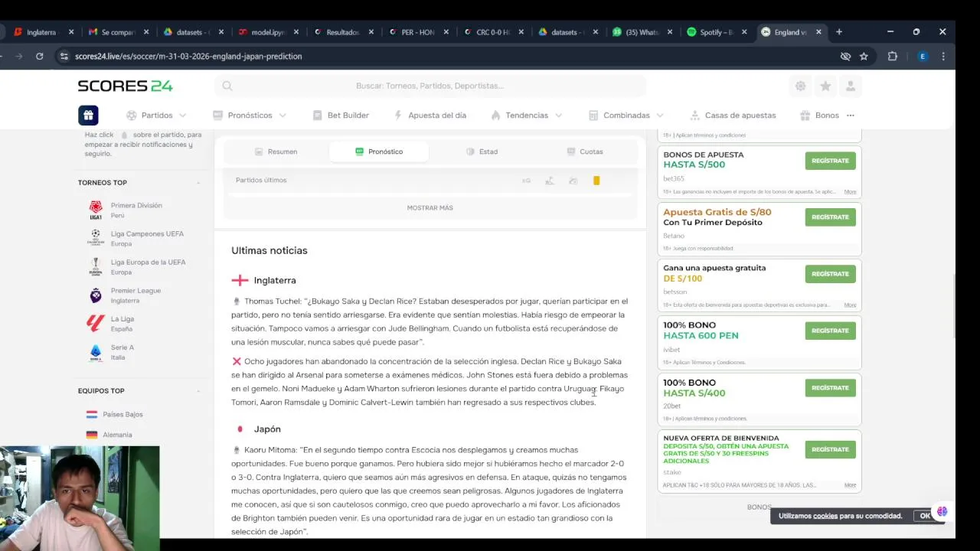This screenshot has width=980, height=551.
Task: Expand More on the stake offer
Action: tap(850, 485)
